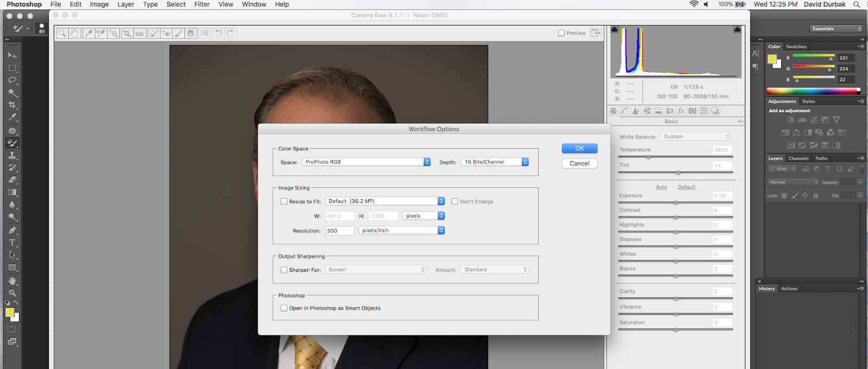
Task: Select the Eraser tool
Action: 12,180
